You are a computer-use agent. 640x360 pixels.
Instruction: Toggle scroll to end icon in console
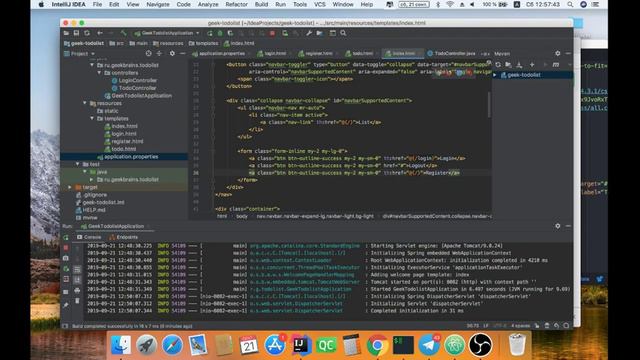(x=77, y=280)
